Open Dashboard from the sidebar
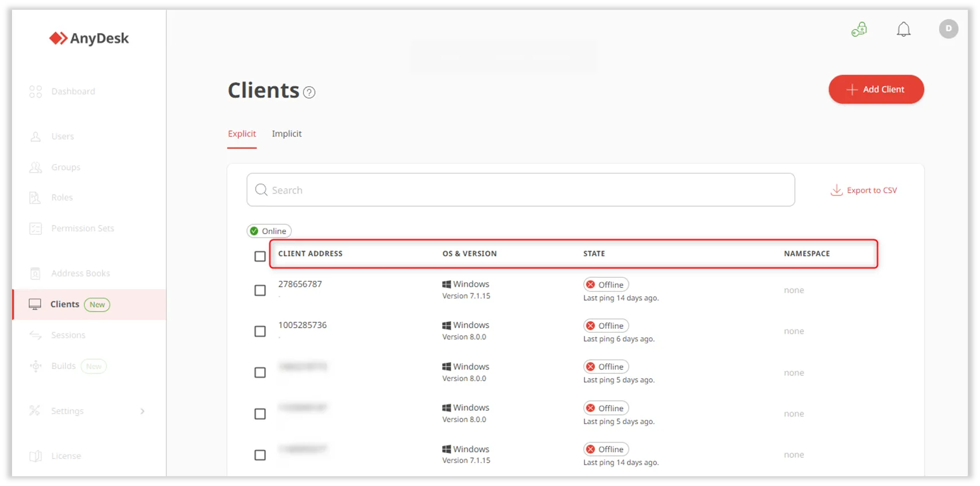 coord(73,91)
